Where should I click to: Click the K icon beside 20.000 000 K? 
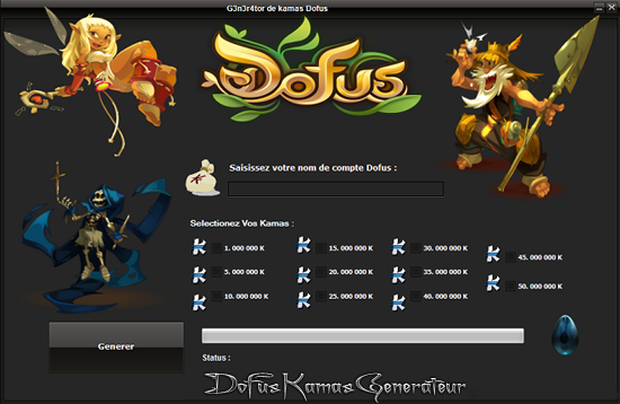coord(304,274)
